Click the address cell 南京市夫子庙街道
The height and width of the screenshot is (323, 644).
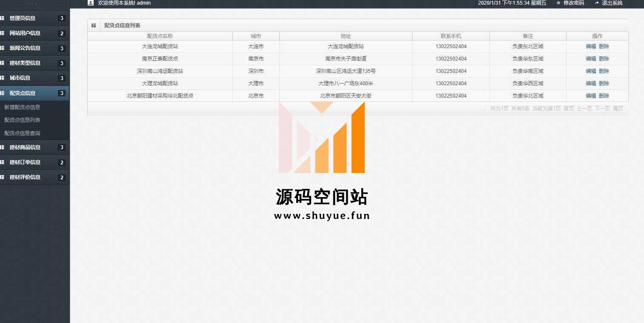click(x=346, y=59)
